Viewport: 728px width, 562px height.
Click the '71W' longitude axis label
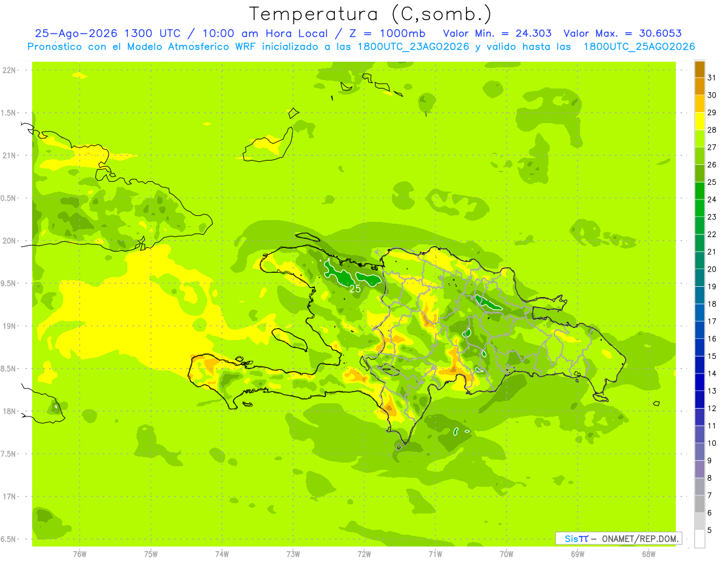(435, 554)
